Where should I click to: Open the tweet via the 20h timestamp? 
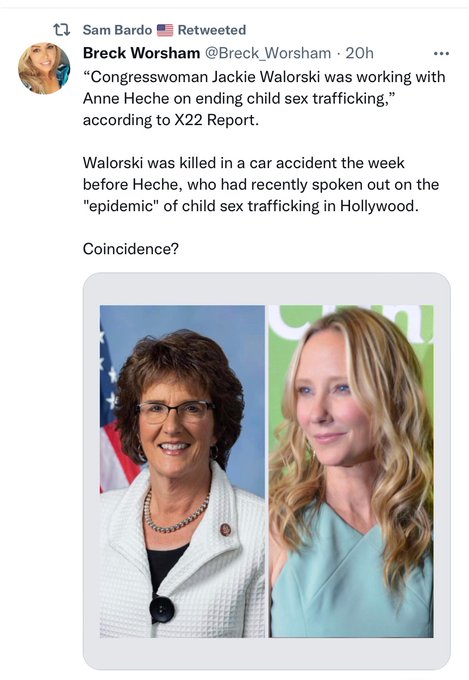[359, 53]
